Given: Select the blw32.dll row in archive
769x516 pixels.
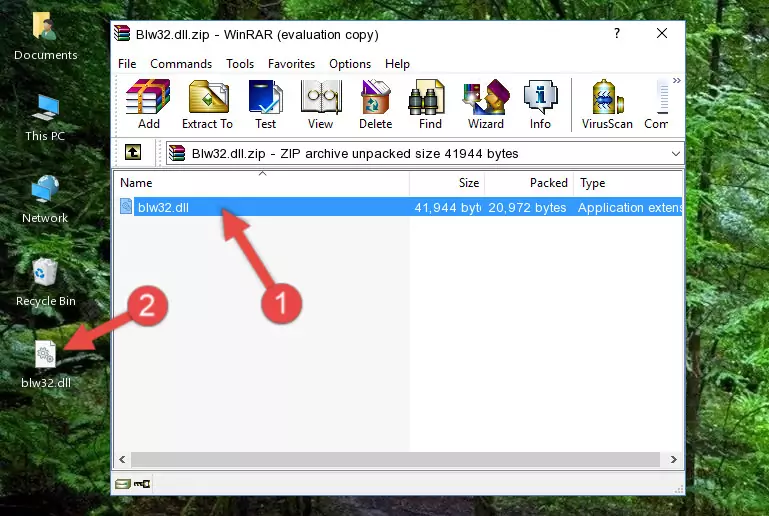Looking at the screenshot, I should click(x=399, y=207).
